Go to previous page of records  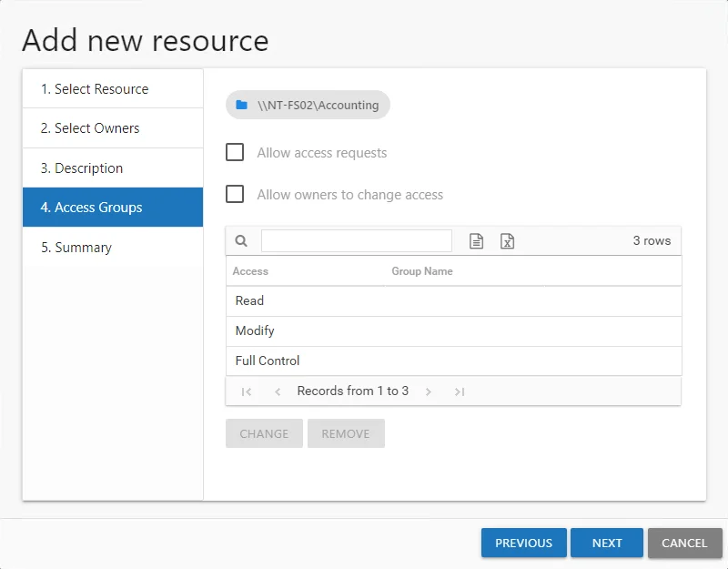click(x=278, y=391)
